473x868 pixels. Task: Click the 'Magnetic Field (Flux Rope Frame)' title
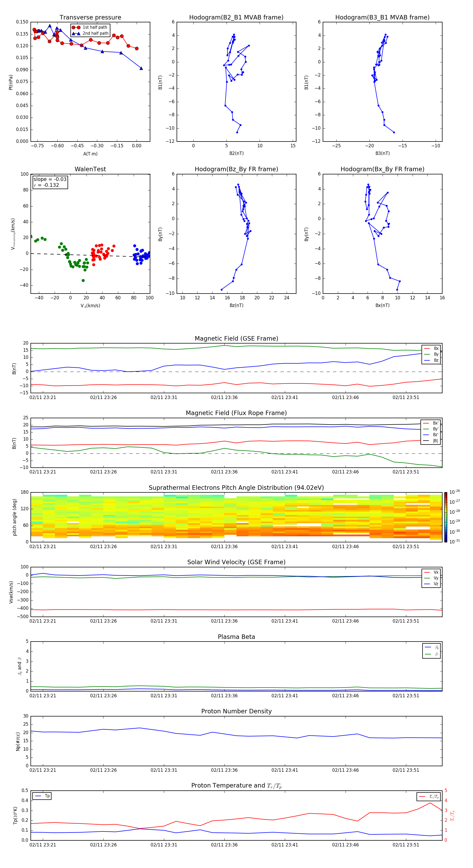pos(236,413)
